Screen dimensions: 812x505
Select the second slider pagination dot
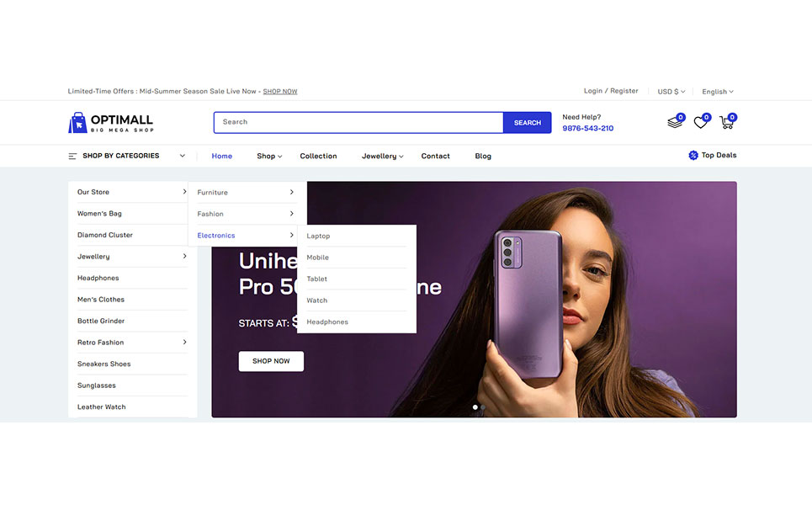[x=483, y=407]
